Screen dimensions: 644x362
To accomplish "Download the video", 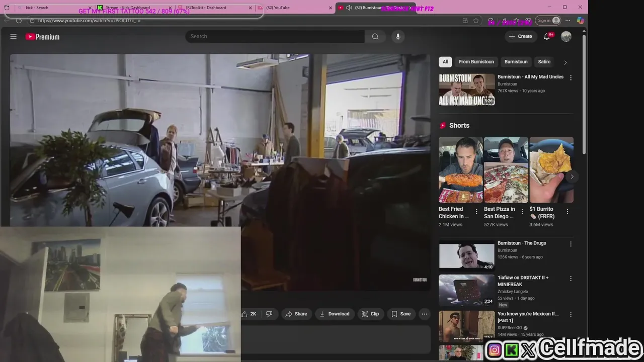I will [334, 314].
